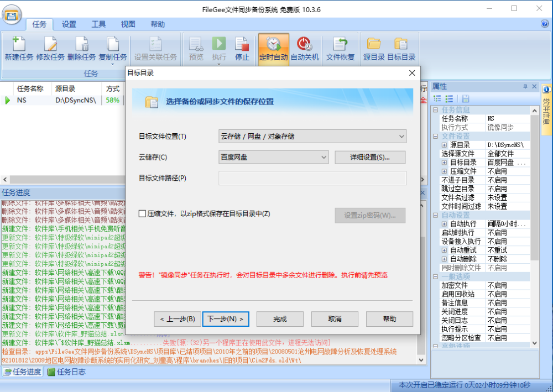Click the categorized view icon in 属性 panel
The image size is (553, 392).
pyautogui.click(x=437, y=99)
